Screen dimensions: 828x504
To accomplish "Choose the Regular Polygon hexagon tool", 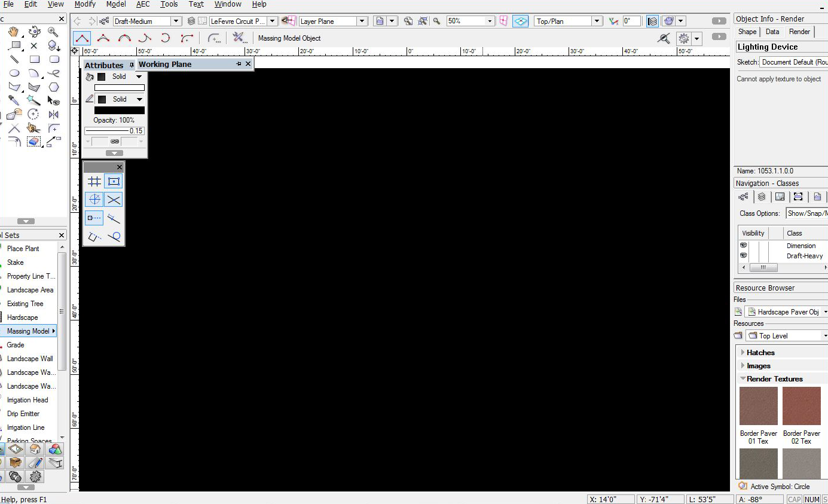I will coord(54,87).
